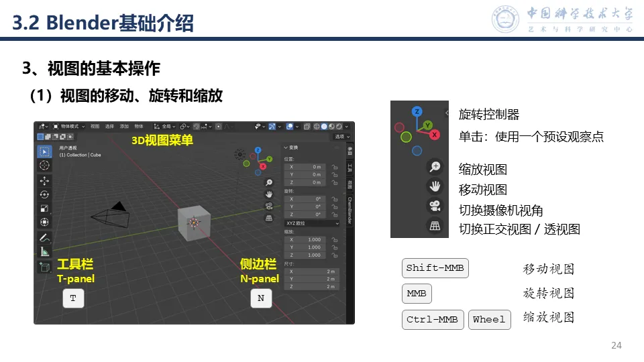
Task: Switch to the ChemBlender sidebar tab
Action: (x=350, y=210)
